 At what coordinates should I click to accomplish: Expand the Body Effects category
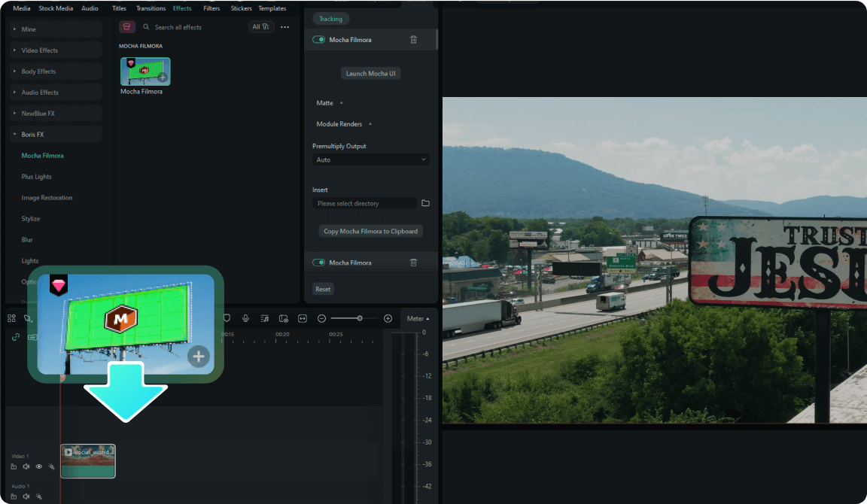click(x=56, y=71)
